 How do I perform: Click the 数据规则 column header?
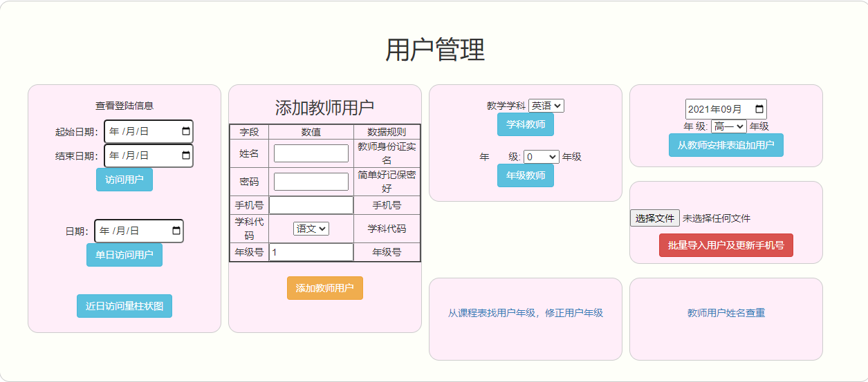387,132
